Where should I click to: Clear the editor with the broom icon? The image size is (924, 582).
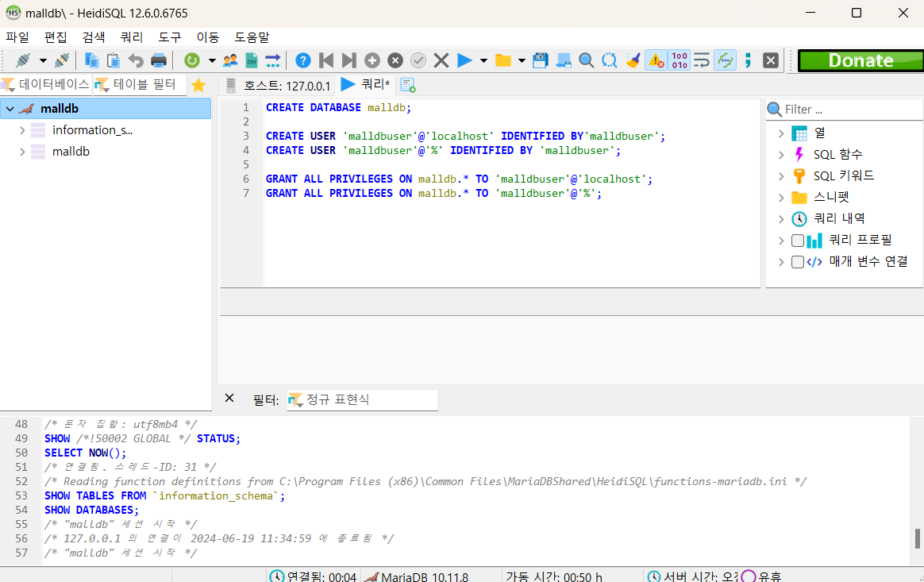point(633,60)
